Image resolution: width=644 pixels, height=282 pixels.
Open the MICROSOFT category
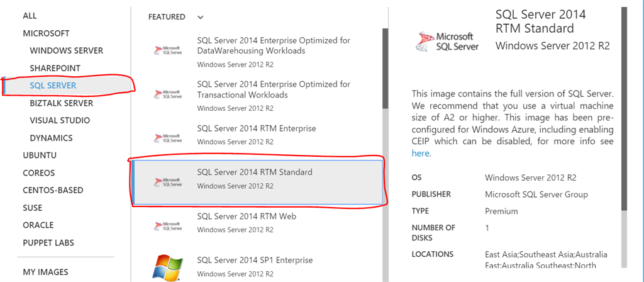(x=46, y=33)
